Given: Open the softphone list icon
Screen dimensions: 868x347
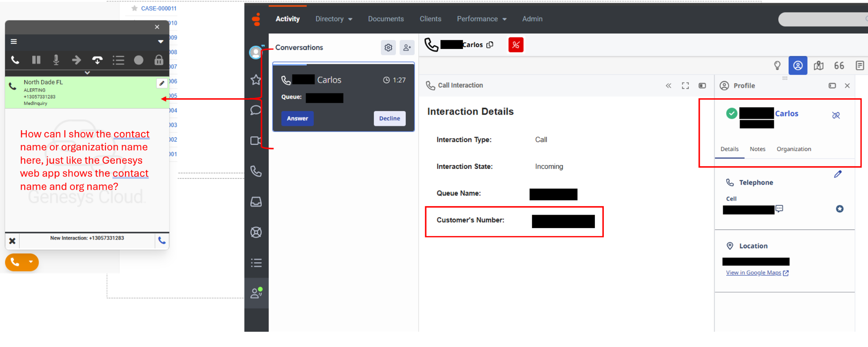Looking at the screenshot, I should coord(118,60).
